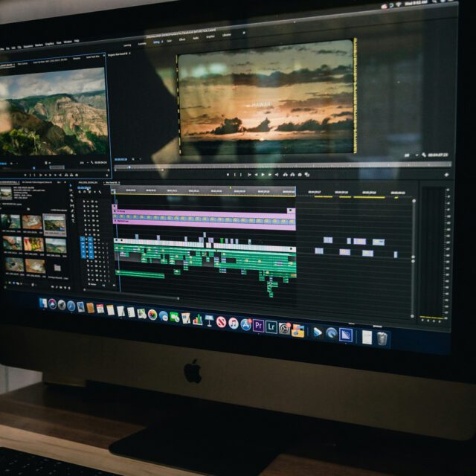The height and width of the screenshot is (476, 476).
Task: Select highlighted mountain clip thumbnail in Project
Action: [x=54, y=225]
